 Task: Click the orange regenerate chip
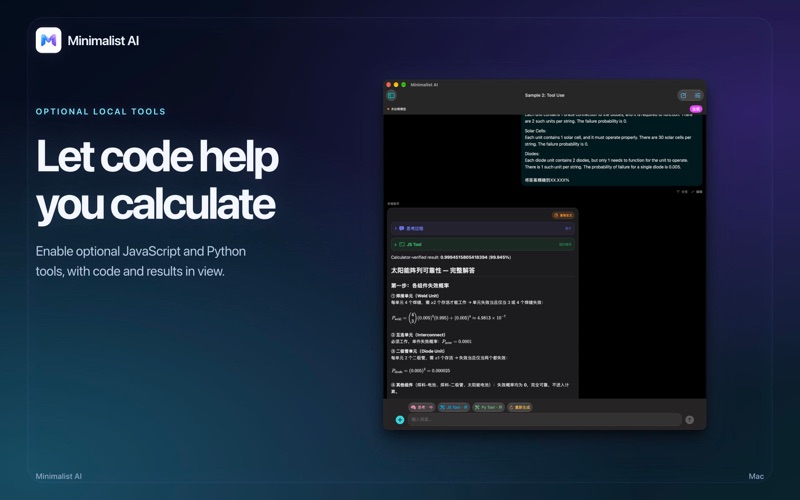(519, 407)
